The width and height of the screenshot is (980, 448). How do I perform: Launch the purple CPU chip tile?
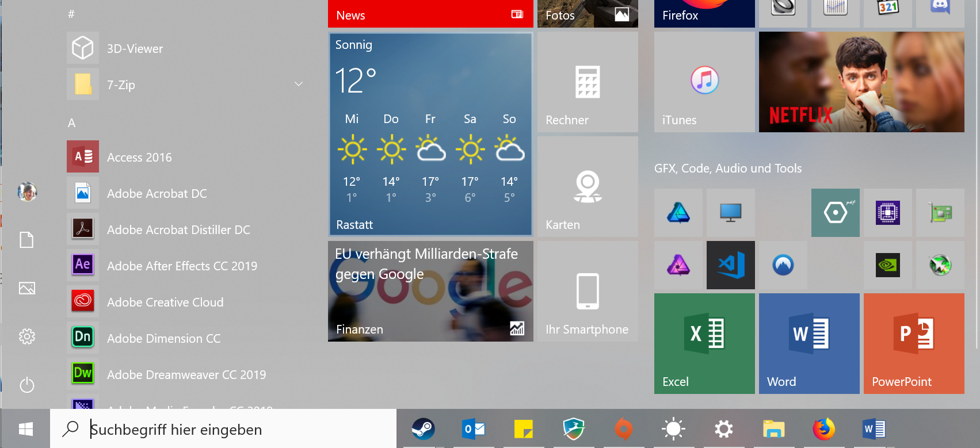pyautogui.click(x=888, y=213)
